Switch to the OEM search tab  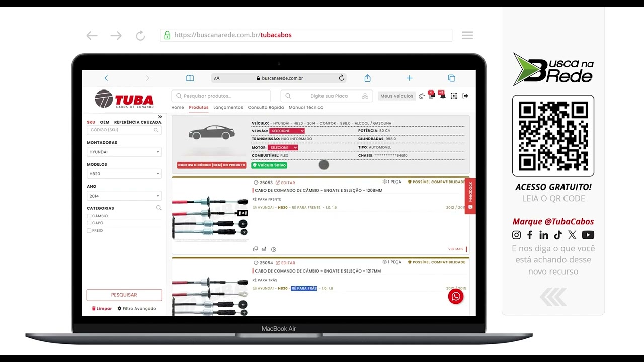click(105, 122)
